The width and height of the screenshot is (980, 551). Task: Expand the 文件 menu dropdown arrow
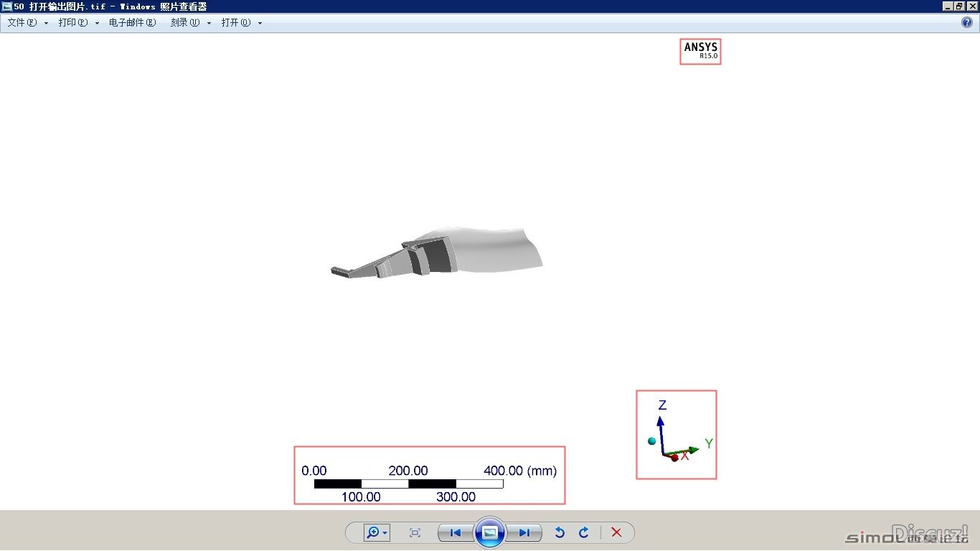(47, 24)
